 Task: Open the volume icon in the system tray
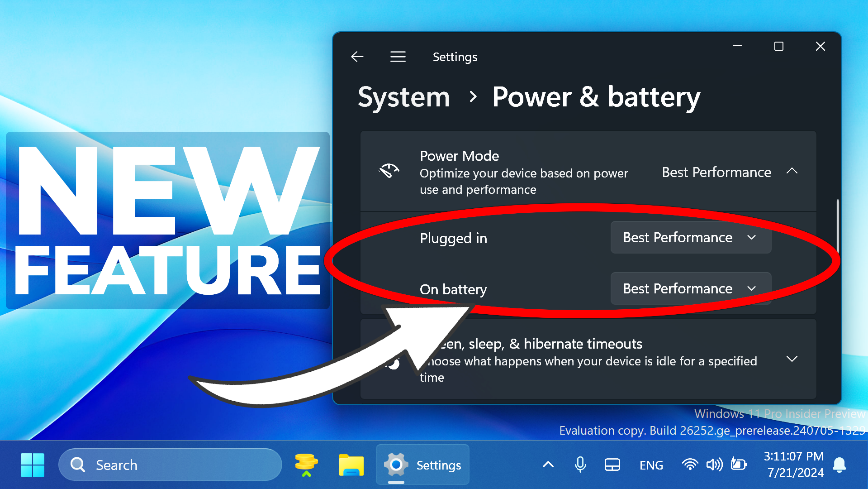(714, 465)
